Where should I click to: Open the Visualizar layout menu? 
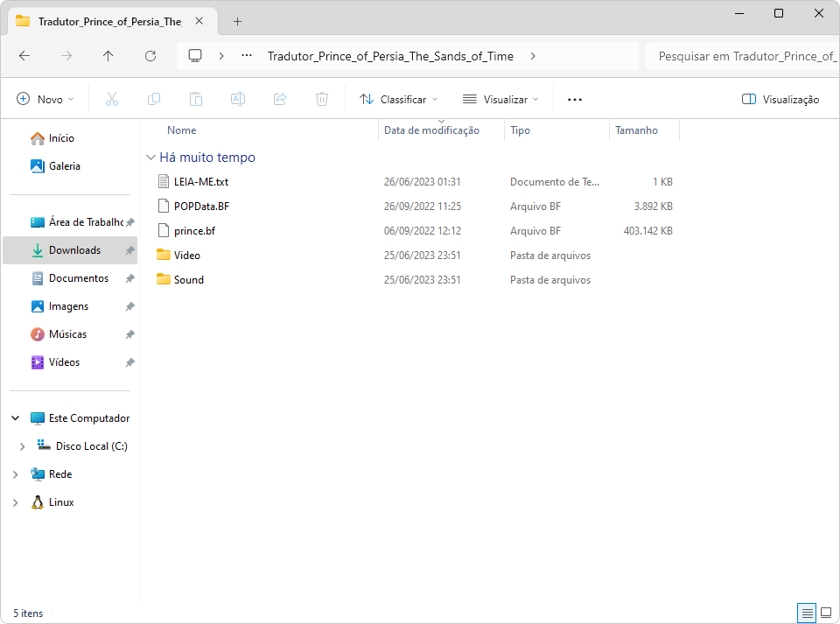[500, 99]
